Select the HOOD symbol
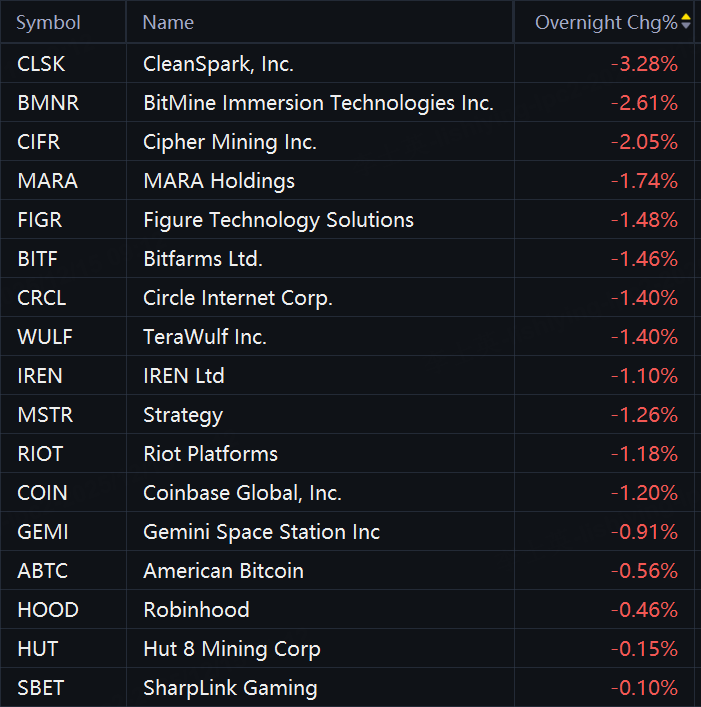This screenshot has height=707, width=701. (48, 610)
